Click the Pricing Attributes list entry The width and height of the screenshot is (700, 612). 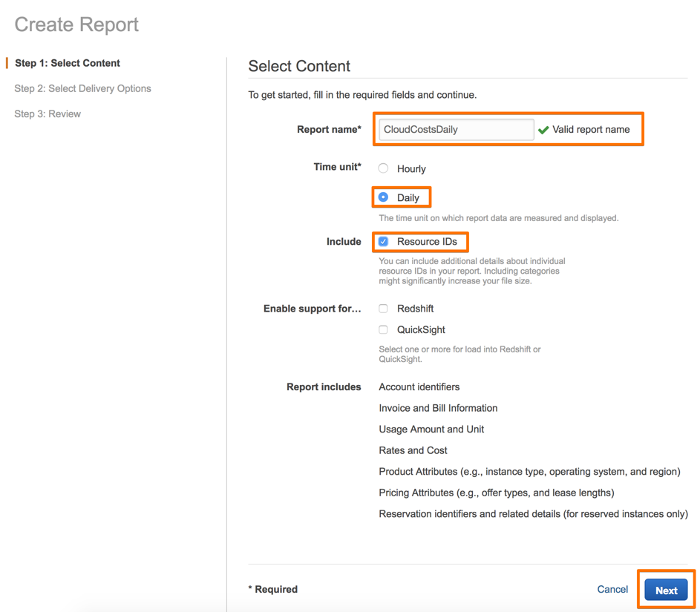point(496,493)
